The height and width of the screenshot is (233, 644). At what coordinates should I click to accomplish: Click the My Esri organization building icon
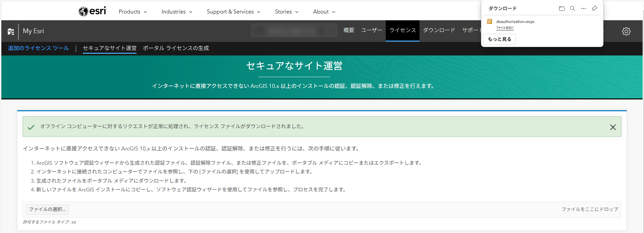[x=11, y=31]
